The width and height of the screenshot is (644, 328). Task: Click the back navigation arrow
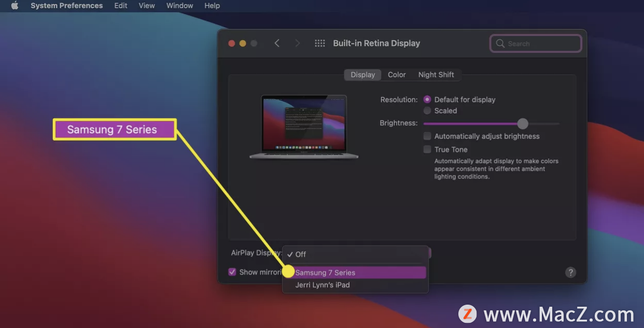(x=277, y=44)
